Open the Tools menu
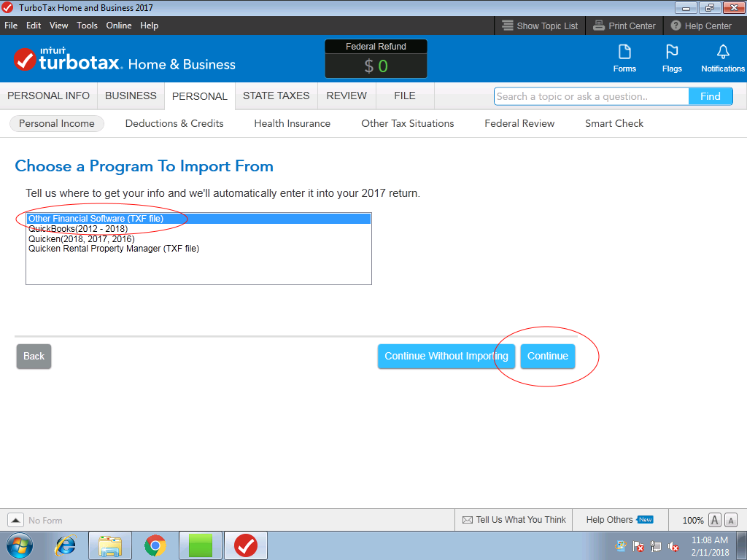747x560 pixels. pyautogui.click(x=88, y=26)
